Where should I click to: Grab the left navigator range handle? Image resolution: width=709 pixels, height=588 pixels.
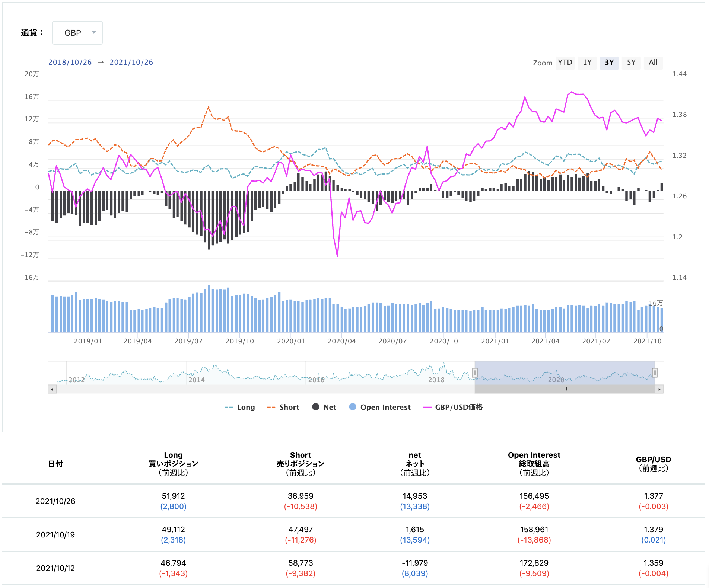pyautogui.click(x=475, y=373)
